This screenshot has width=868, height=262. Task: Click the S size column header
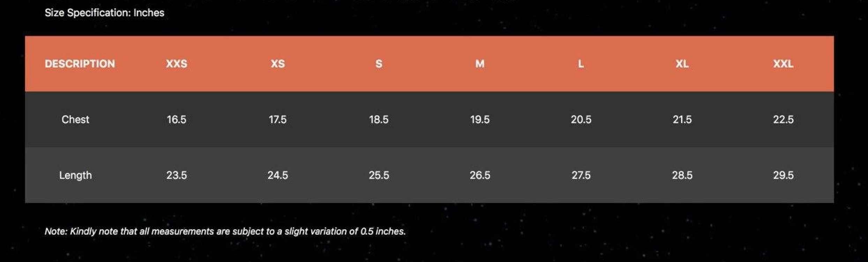pos(379,64)
